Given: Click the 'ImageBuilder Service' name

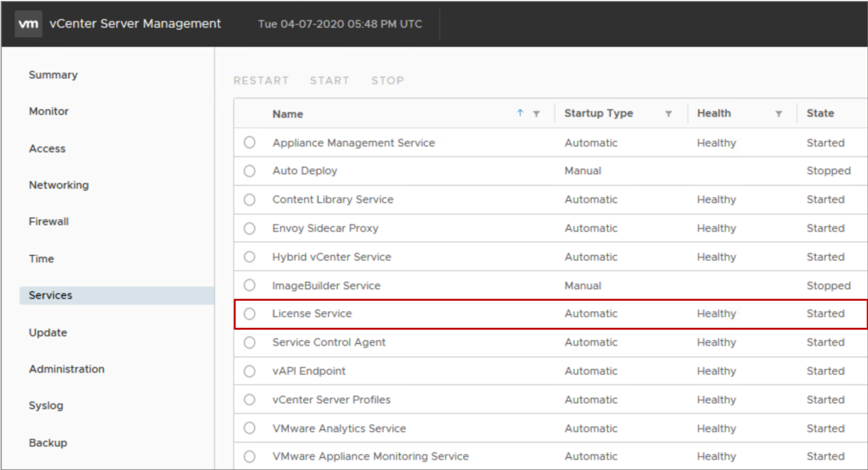Looking at the screenshot, I should click(x=326, y=285).
